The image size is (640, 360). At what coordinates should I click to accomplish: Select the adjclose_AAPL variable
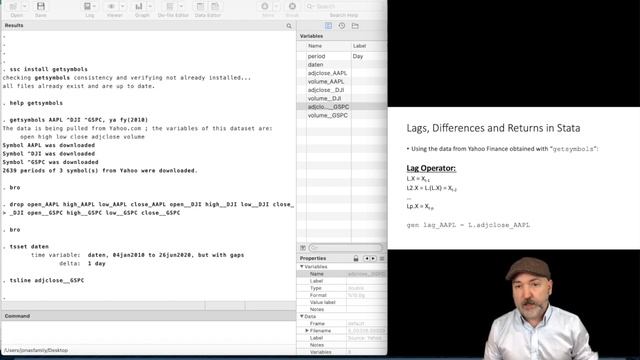point(327,73)
